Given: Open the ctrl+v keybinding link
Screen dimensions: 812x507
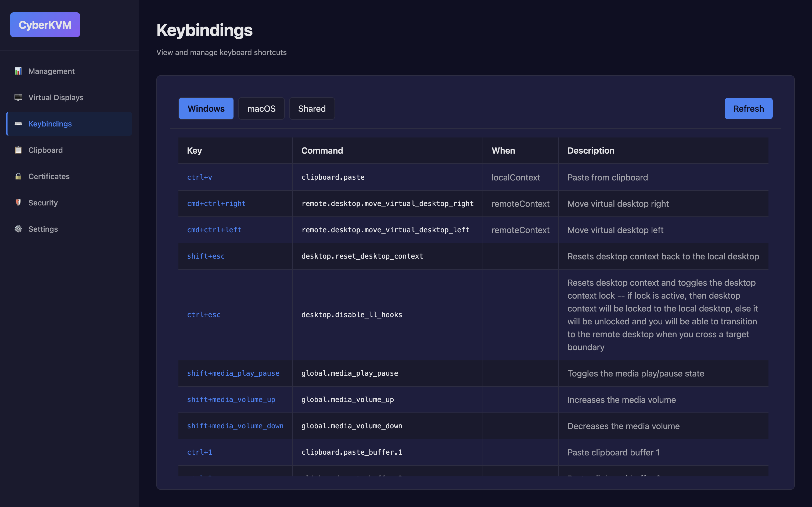Looking at the screenshot, I should 200,177.
